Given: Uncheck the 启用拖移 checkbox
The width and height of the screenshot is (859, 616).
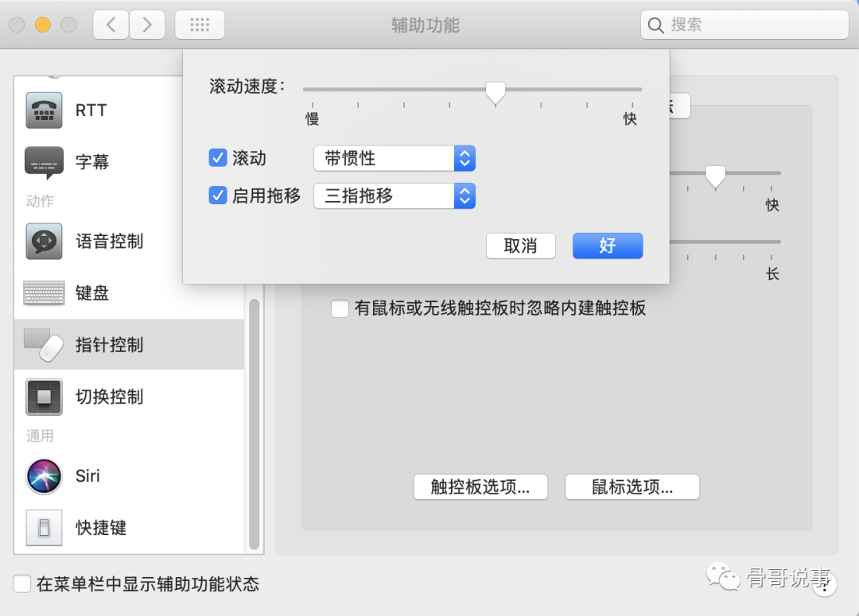Looking at the screenshot, I should [x=218, y=195].
